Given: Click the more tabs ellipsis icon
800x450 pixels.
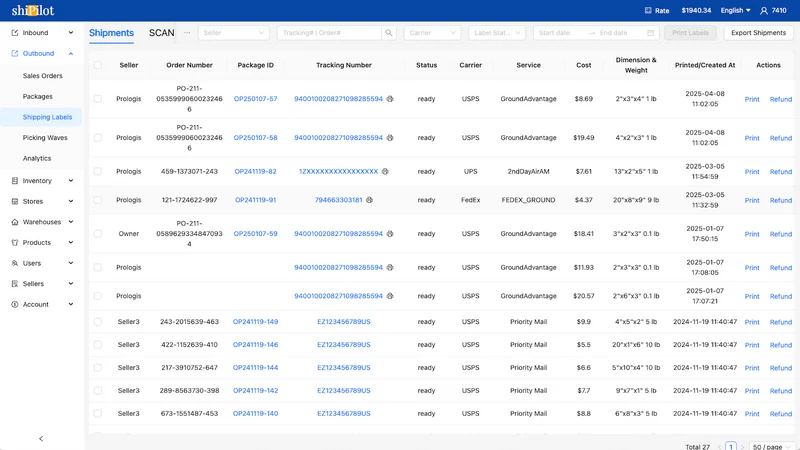Looking at the screenshot, I should [187, 33].
